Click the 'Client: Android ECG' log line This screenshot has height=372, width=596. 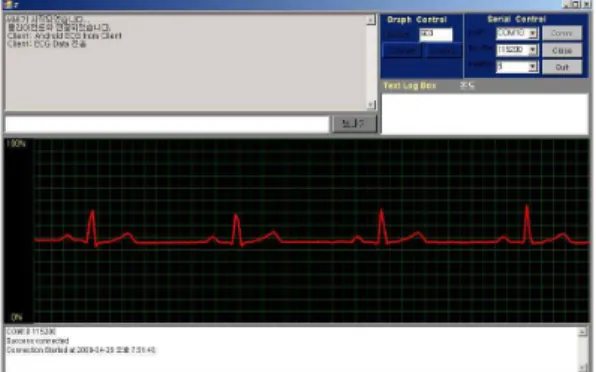64,36
